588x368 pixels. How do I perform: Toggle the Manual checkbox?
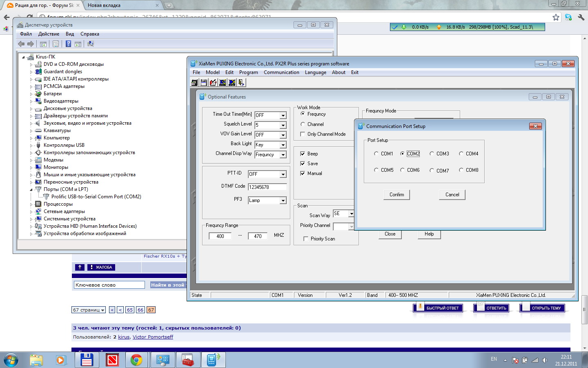coord(303,173)
